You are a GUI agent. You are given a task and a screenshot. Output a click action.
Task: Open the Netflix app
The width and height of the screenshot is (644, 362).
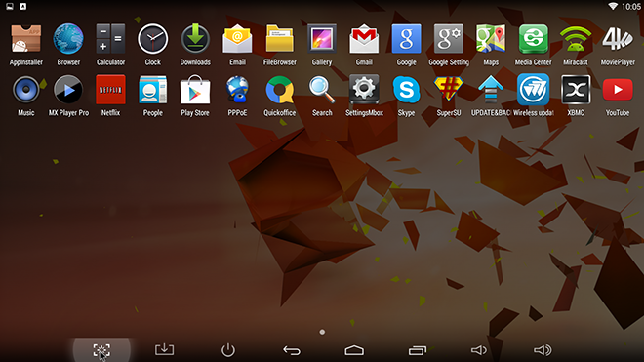[x=110, y=90]
